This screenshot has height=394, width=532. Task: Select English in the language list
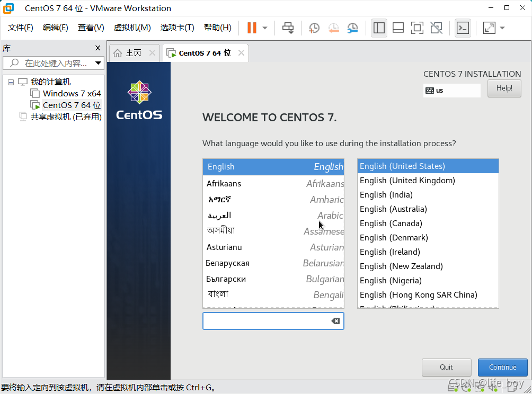(x=273, y=166)
